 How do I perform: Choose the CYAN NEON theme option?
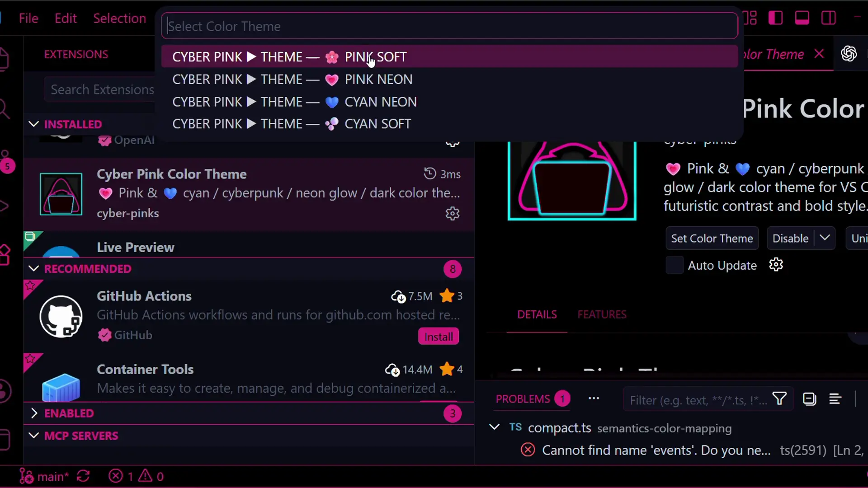[x=449, y=102]
